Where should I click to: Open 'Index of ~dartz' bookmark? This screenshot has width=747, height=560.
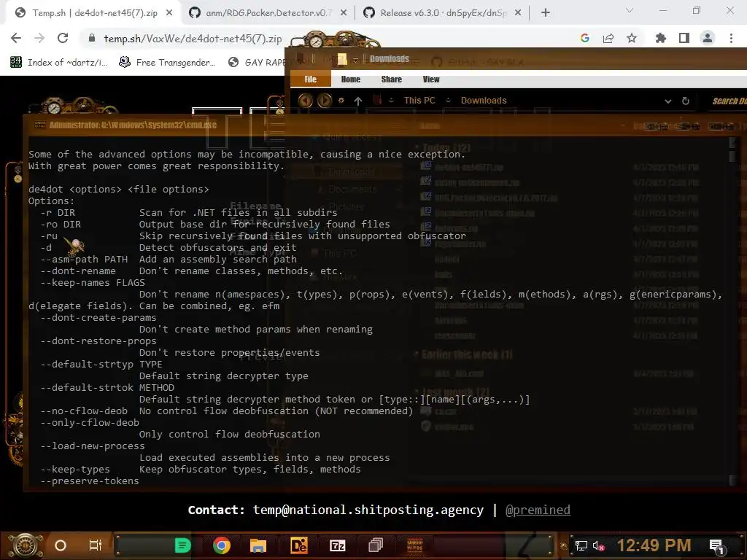pyautogui.click(x=59, y=63)
